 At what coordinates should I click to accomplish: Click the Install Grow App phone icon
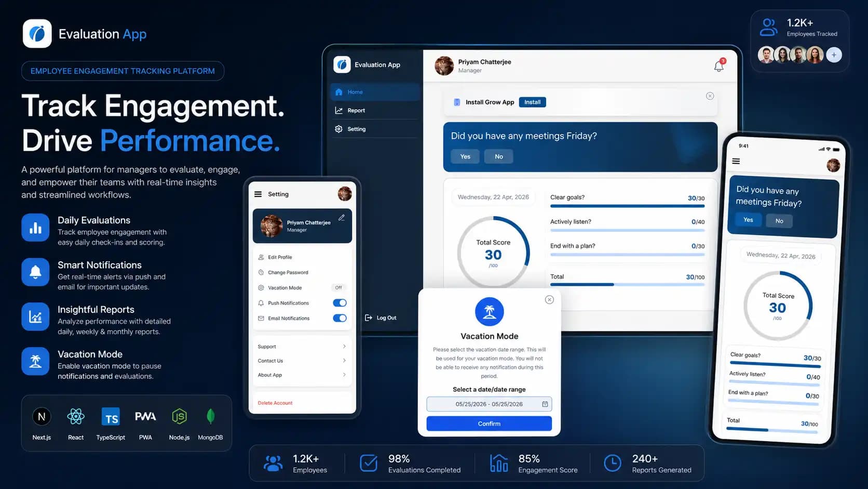tap(457, 102)
